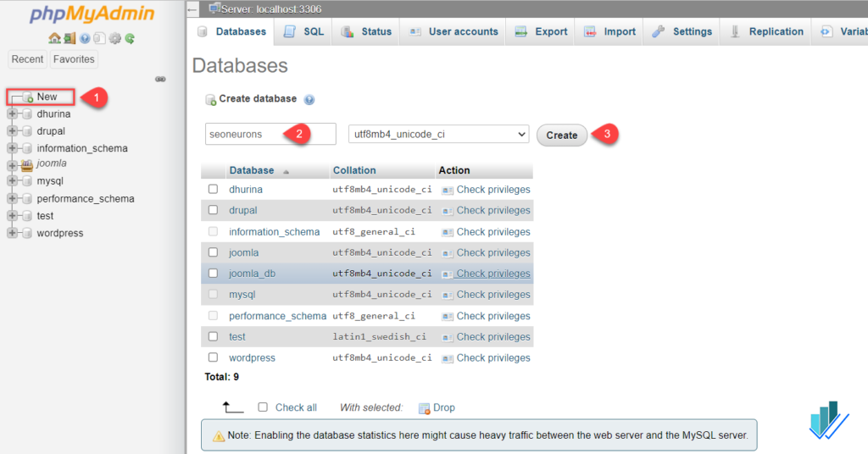This screenshot has width=868, height=454.
Task: Tick the test database checkbox
Action: pos(213,336)
